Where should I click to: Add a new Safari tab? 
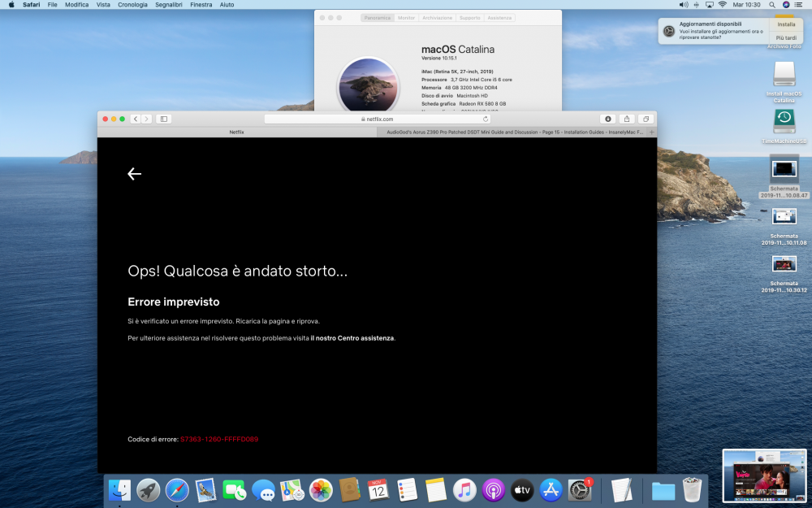coord(651,132)
